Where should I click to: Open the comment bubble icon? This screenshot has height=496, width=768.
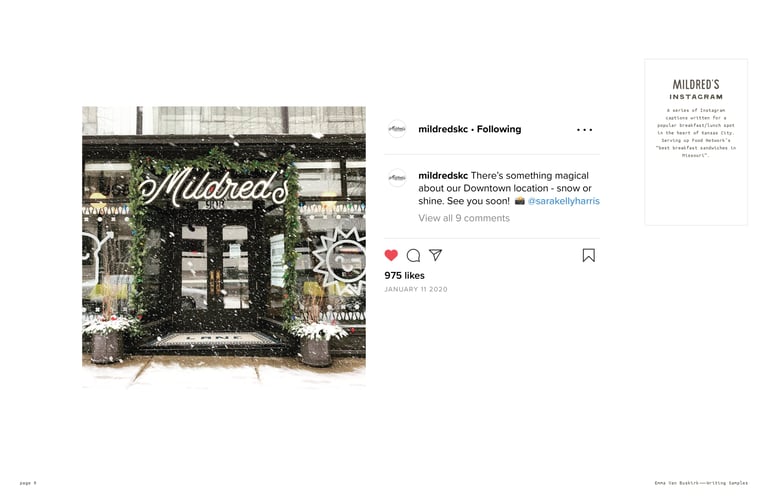(x=413, y=255)
